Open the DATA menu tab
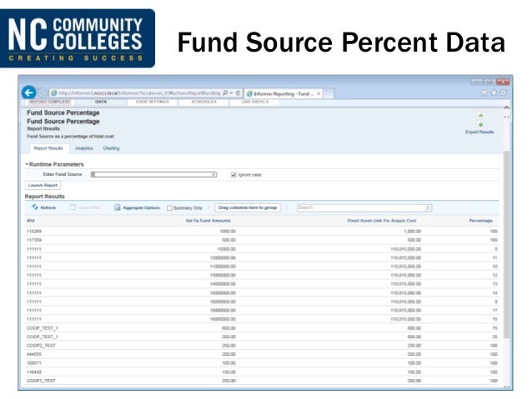The width and height of the screenshot is (532, 399). tap(101, 102)
